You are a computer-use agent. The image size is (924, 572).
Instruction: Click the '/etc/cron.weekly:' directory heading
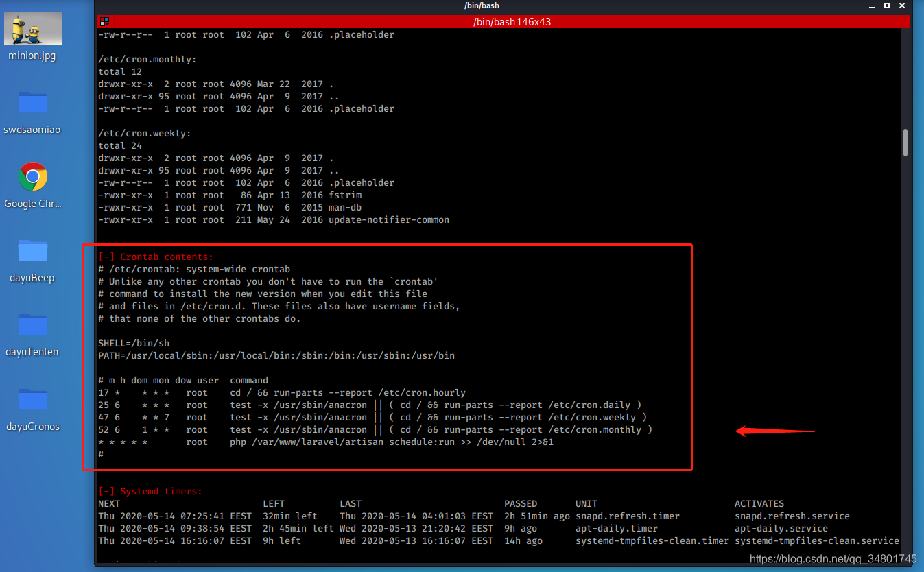pos(145,134)
